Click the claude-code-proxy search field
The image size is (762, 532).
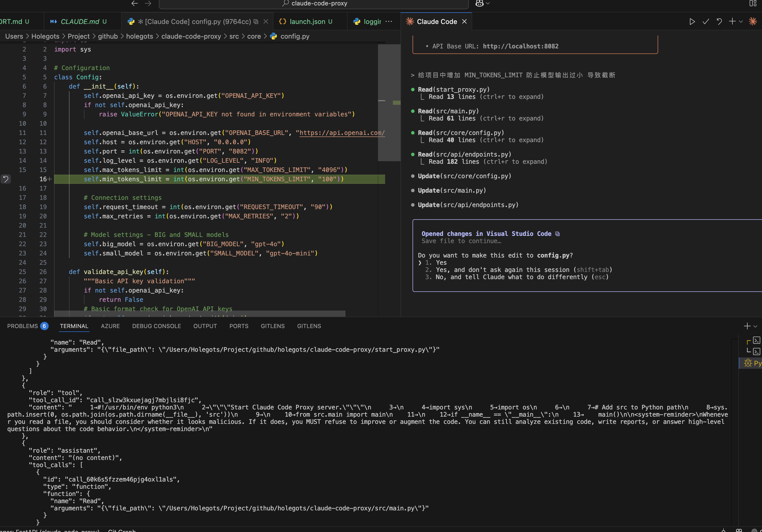pyautogui.click(x=313, y=4)
